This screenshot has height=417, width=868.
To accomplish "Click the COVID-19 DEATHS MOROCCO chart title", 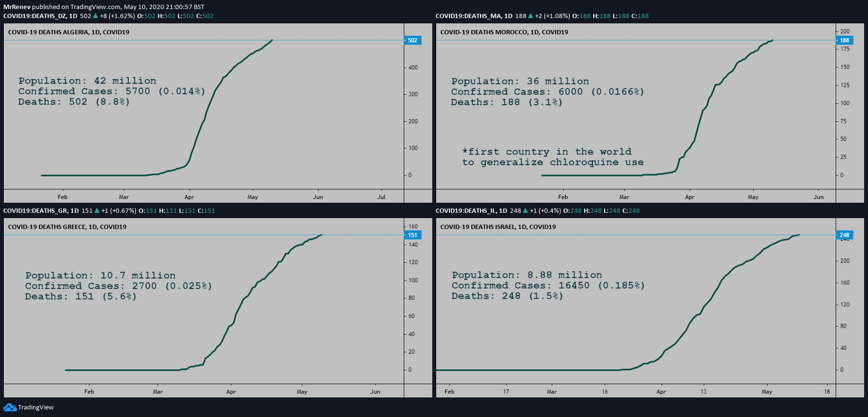I will pos(504,32).
